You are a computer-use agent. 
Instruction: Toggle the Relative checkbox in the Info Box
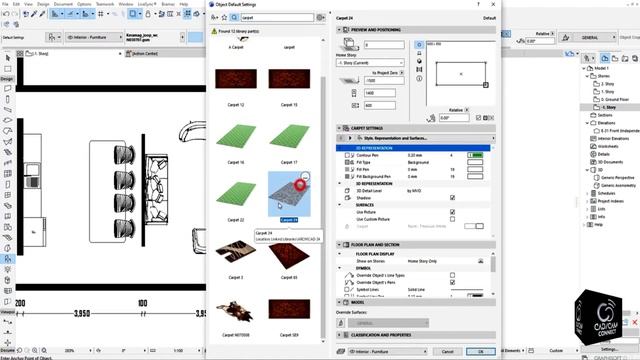tap(552, 33)
